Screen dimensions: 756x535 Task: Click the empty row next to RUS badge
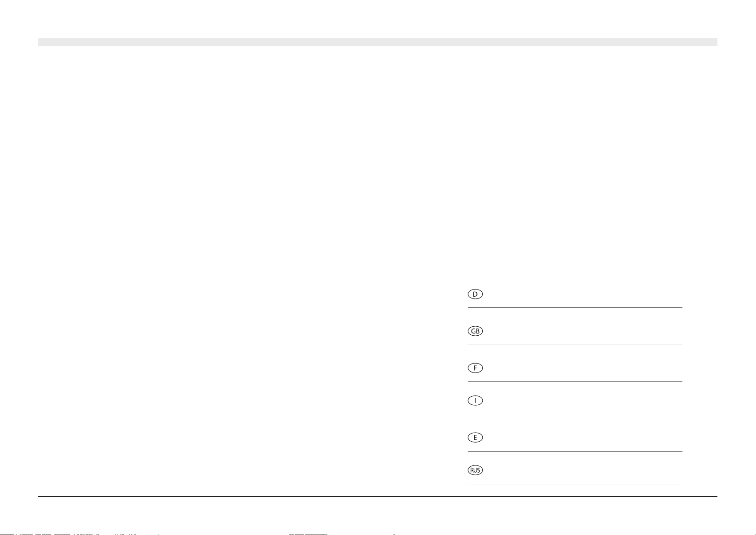583,470
